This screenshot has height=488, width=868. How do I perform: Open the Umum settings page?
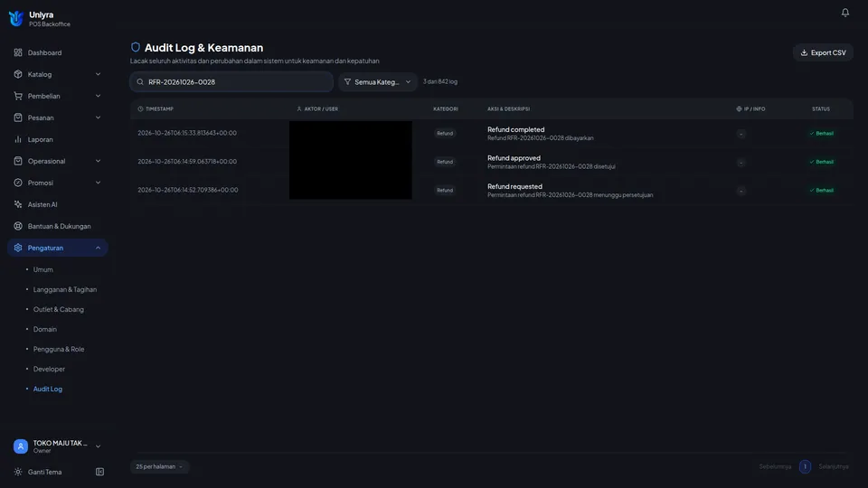pyautogui.click(x=43, y=269)
